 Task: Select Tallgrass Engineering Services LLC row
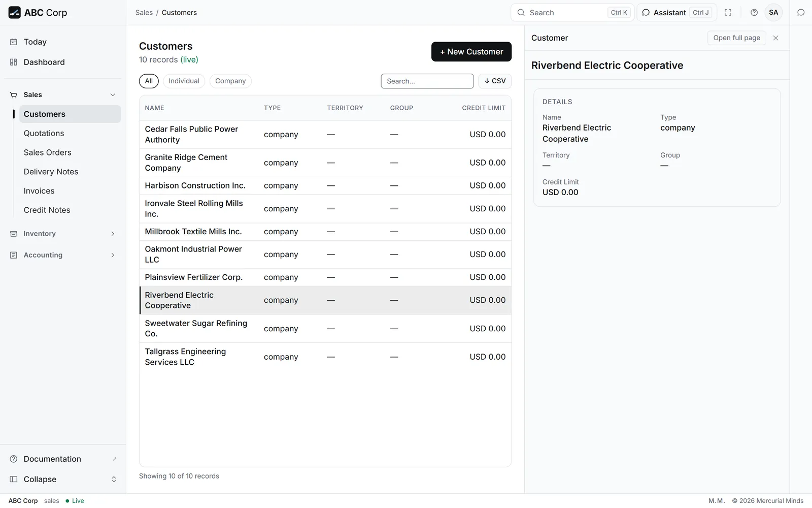click(325, 357)
